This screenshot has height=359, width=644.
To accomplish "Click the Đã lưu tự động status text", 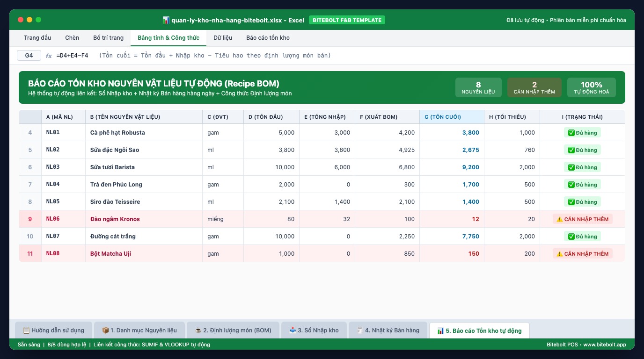I will point(525,20).
